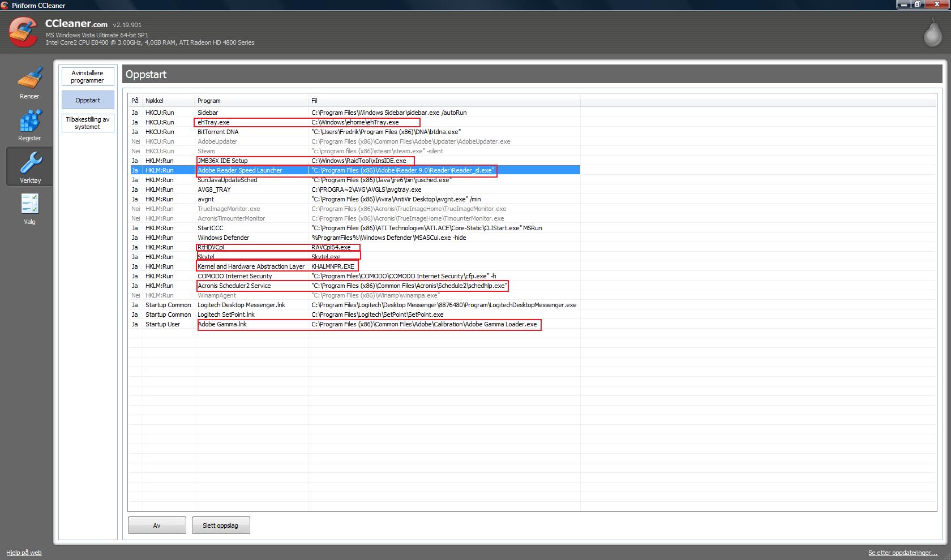
Task: Select the ehTray.exe startup entry
Action: coord(354,122)
